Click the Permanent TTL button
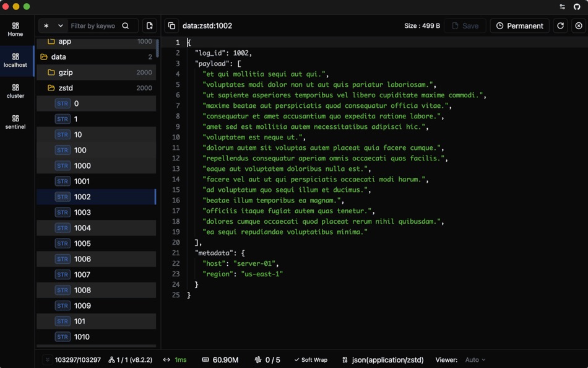This screenshot has height=368, width=588. 519,26
